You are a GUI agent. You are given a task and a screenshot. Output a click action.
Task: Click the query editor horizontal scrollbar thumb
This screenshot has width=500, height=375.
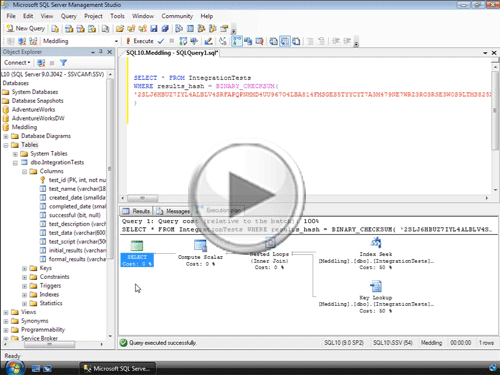[142, 198]
